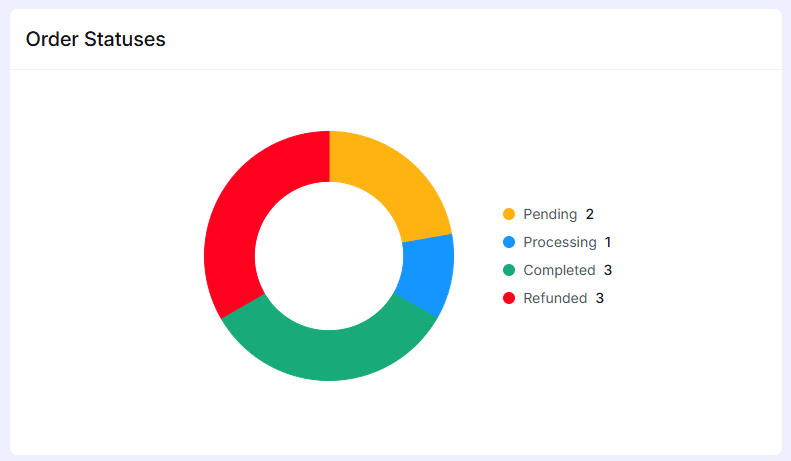Click the red Refunded legend dot
The height and width of the screenshot is (461, 791).
point(509,298)
